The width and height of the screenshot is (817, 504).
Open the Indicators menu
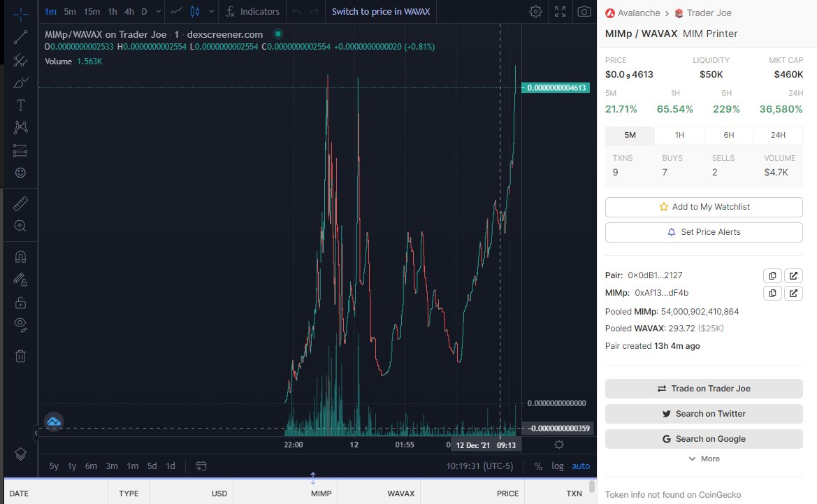click(x=253, y=11)
